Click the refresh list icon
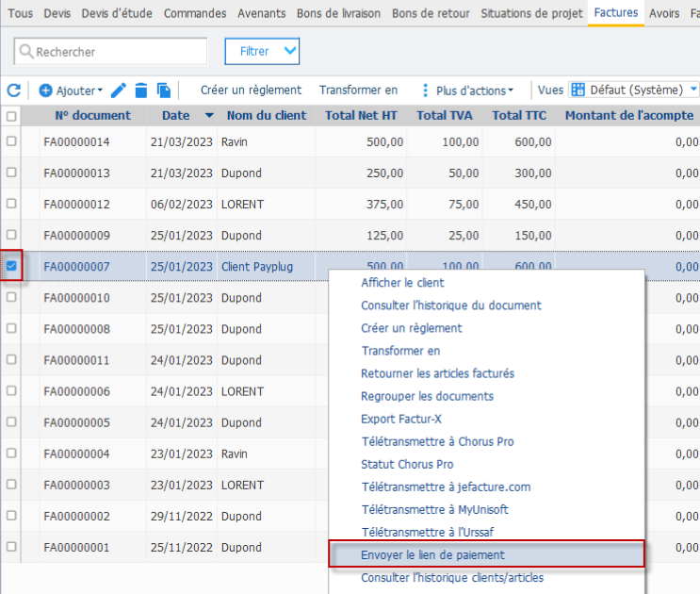This screenshot has width=700, height=594. pos(14,91)
